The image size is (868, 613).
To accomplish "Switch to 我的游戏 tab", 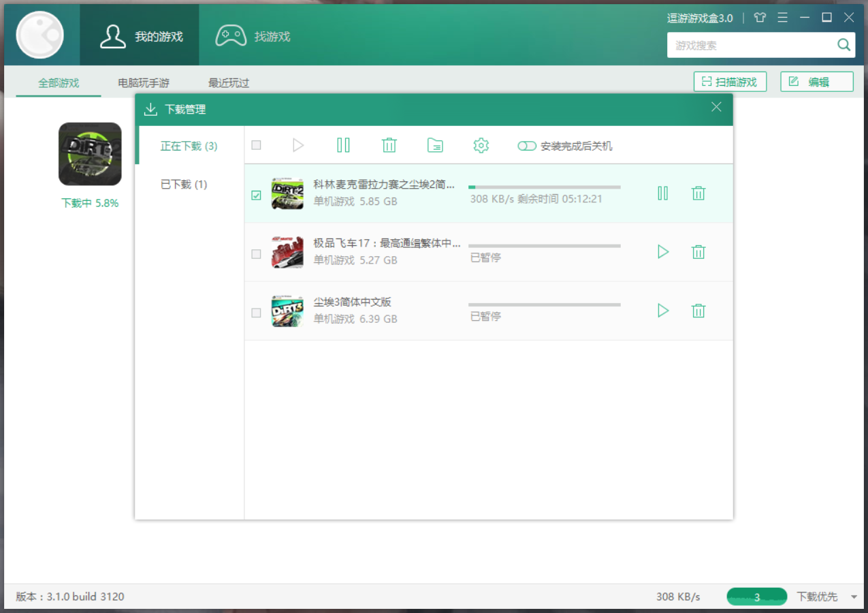I will (x=140, y=36).
